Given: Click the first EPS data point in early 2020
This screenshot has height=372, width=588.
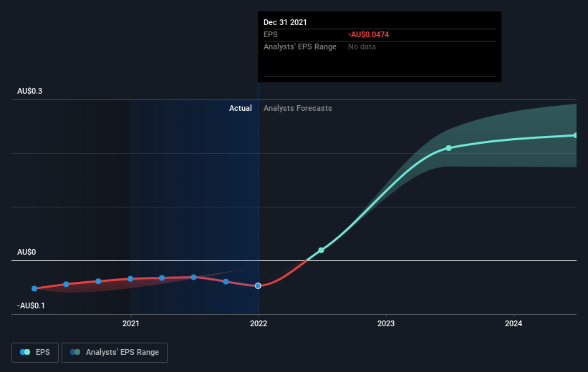Looking at the screenshot, I should click(34, 288).
